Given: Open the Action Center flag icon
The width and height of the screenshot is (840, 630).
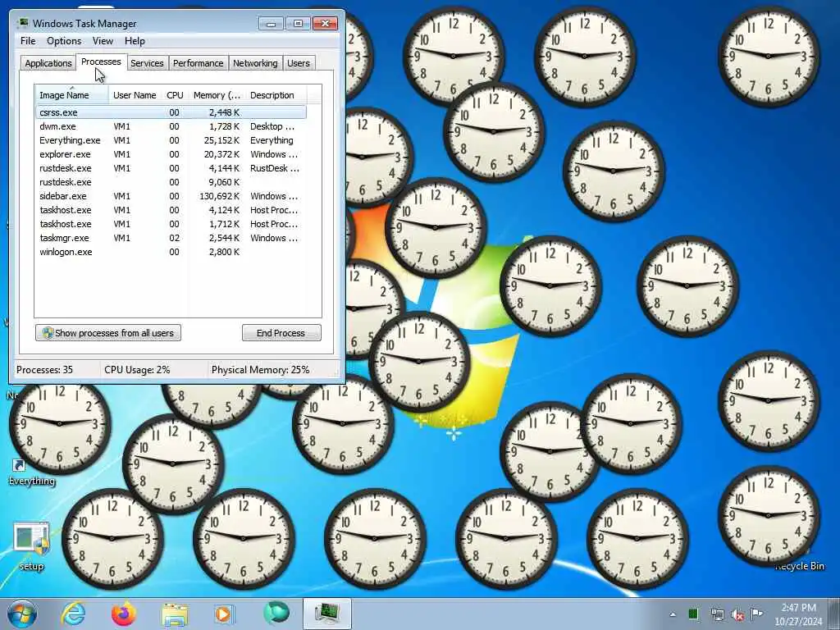Looking at the screenshot, I should [x=756, y=614].
